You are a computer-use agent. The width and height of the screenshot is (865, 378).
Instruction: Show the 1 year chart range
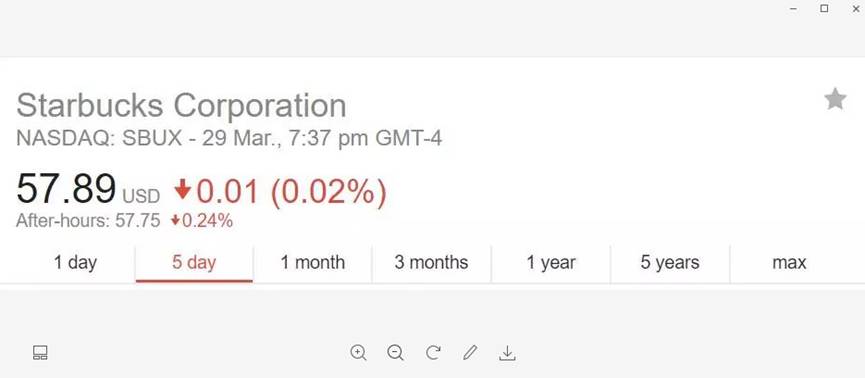click(x=551, y=262)
